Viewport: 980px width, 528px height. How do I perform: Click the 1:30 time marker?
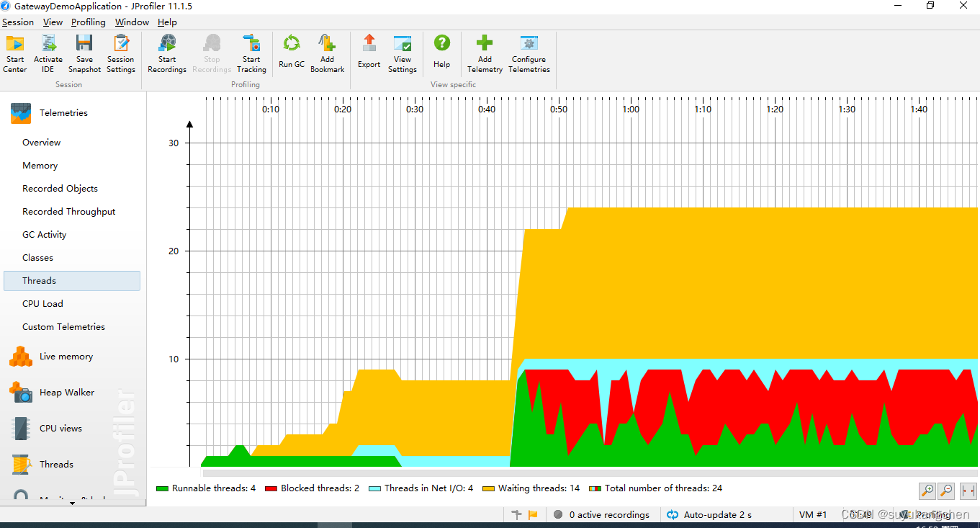pos(847,109)
